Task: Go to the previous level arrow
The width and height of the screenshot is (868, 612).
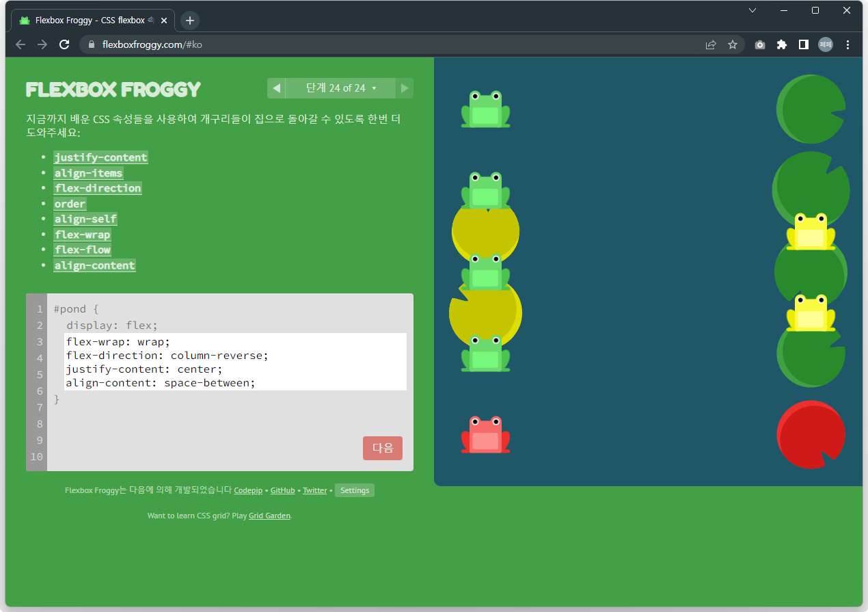Action: click(x=276, y=88)
